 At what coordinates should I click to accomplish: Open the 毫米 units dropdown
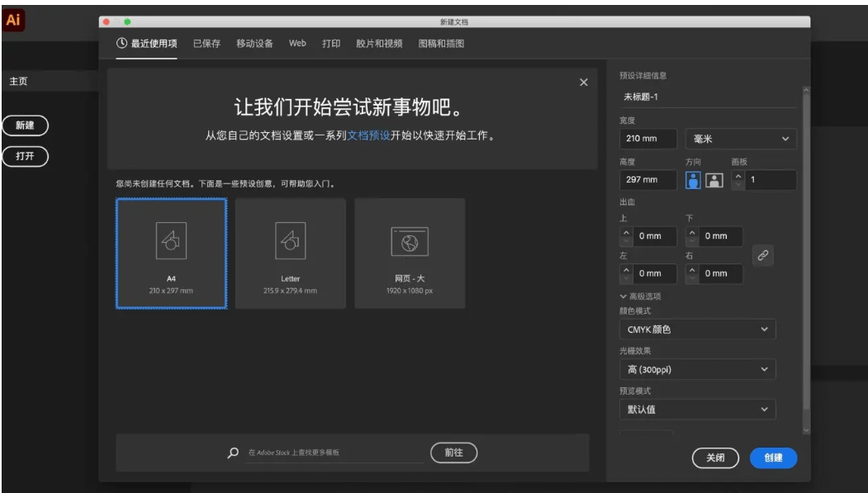point(741,139)
